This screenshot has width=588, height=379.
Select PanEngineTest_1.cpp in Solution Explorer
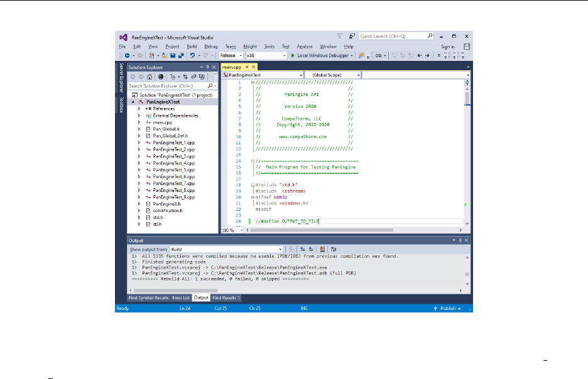(173, 142)
